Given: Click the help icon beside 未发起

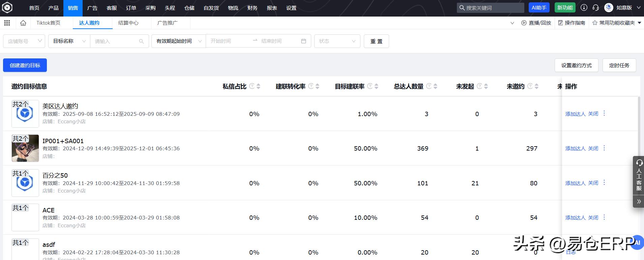Looking at the screenshot, I should [x=479, y=86].
